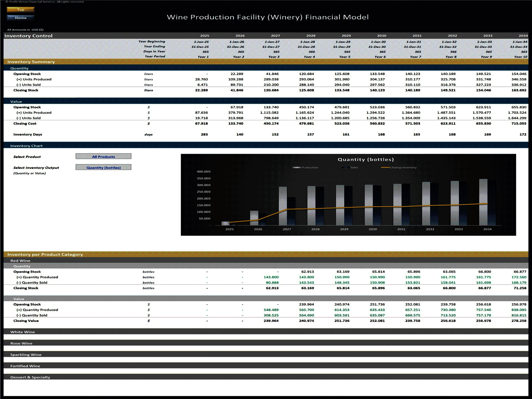Click the 400.000 axis label in chart
The width and height of the screenshot is (532, 399).
(204, 172)
